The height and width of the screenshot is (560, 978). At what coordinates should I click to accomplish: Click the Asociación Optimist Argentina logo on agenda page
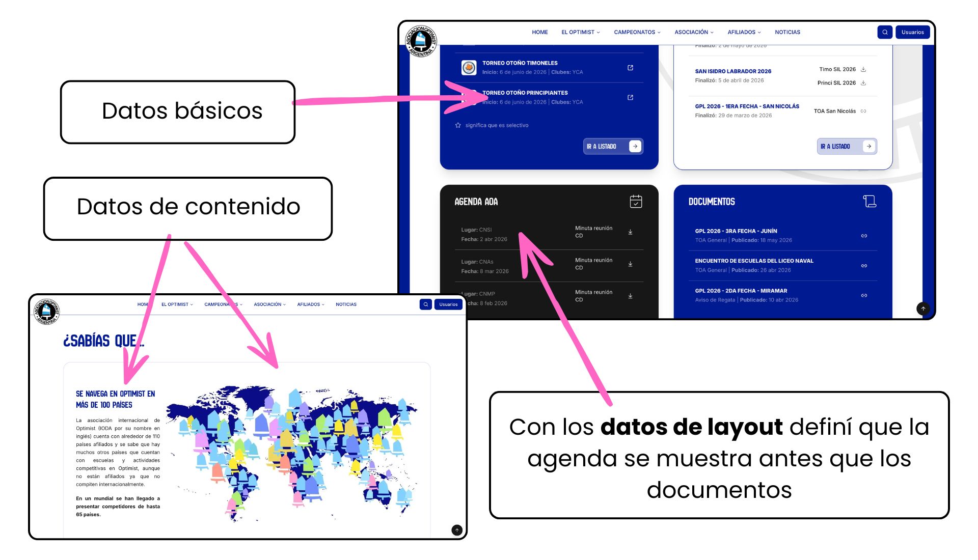pos(421,41)
